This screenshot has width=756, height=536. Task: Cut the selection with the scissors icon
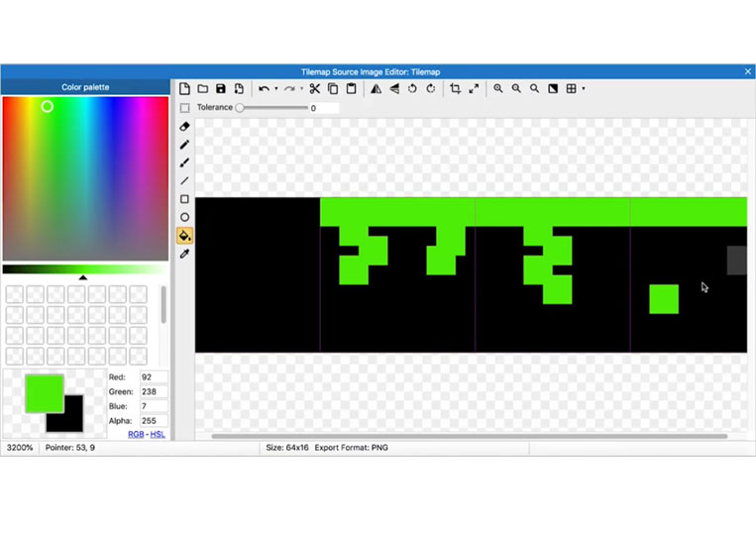[315, 89]
